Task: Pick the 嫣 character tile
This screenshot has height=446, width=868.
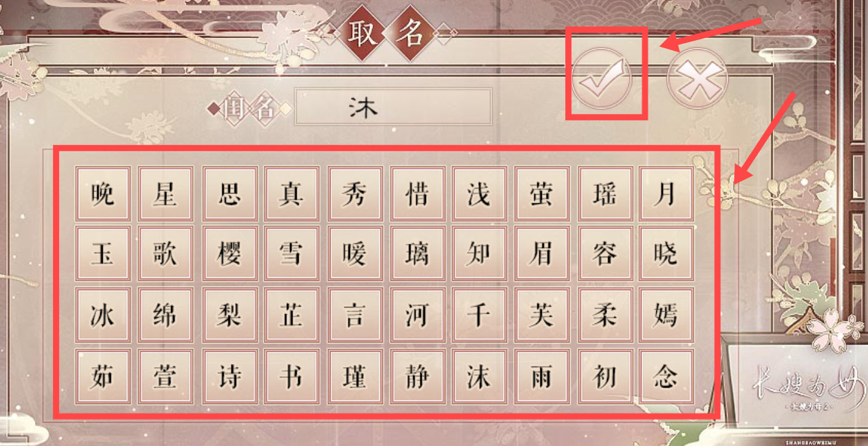Action: (666, 315)
